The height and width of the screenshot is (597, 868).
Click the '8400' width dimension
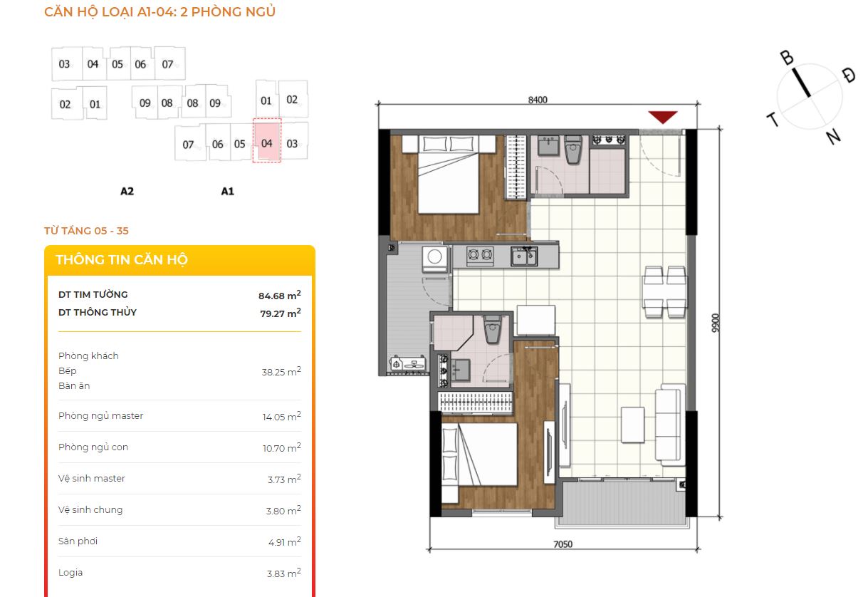click(x=538, y=100)
